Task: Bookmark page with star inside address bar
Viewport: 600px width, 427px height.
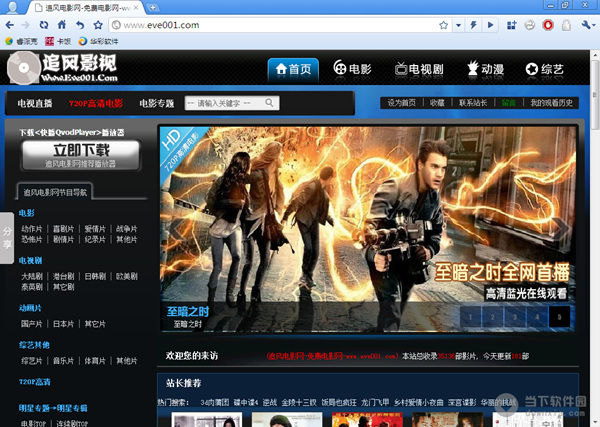Action: (443, 25)
